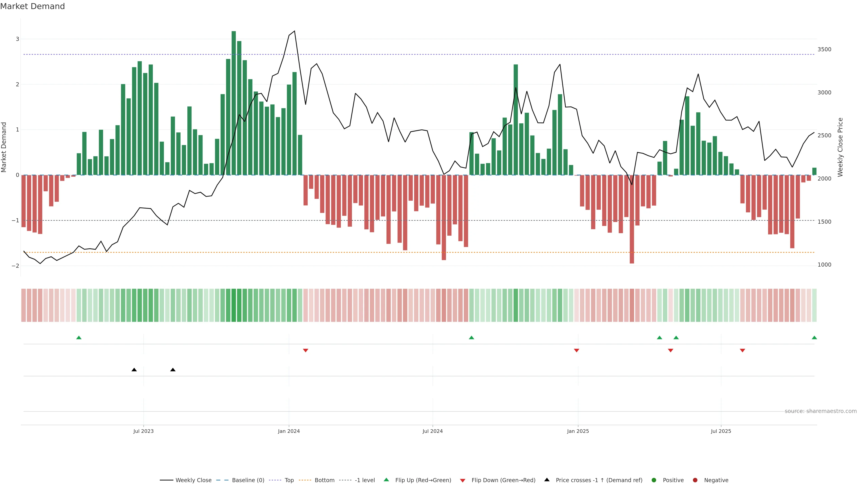Viewport: 868px width, 488px height.
Task: Click the first black price-cross triangle marker
Action: pos(134,370)
